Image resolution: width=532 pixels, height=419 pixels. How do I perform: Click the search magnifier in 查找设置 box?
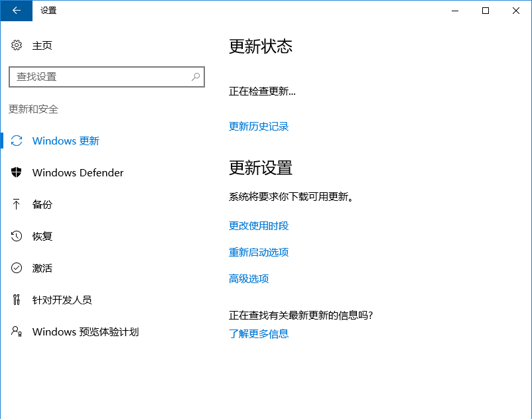point(196,77)
